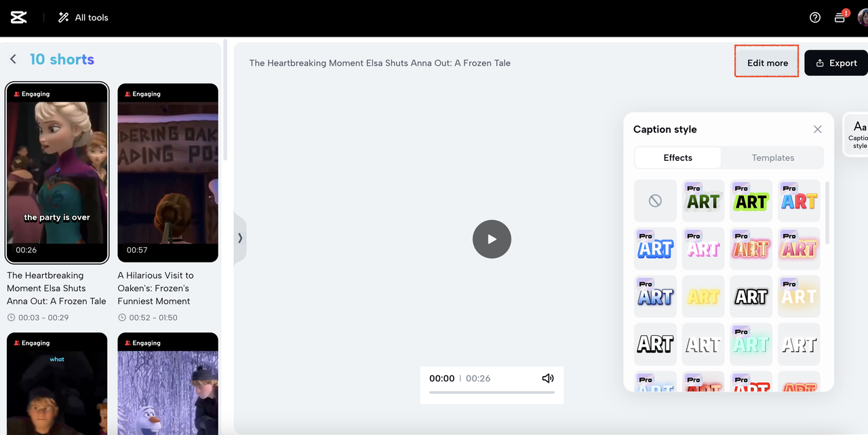Click the Engaging badge on the 'what' short
This screenshot has height=435, width=868.
(32, 343)
